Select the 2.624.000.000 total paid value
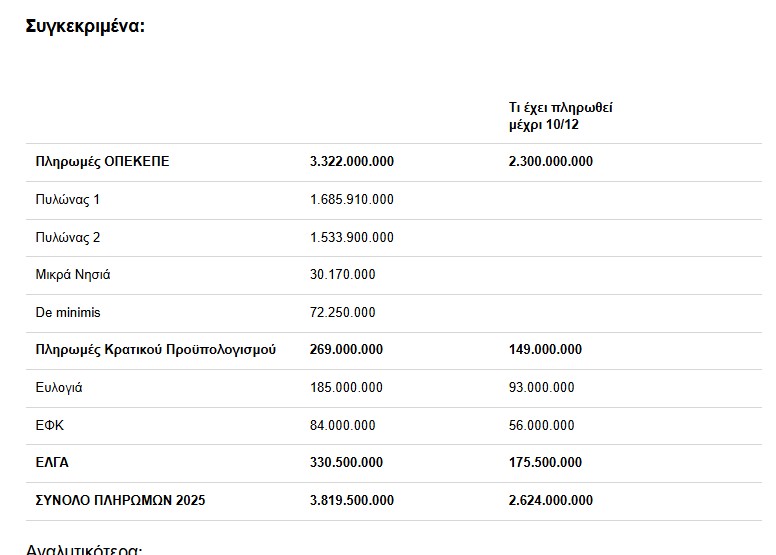Image resolution: width=776 pixels, height=555 pixels. coord(550,501)
